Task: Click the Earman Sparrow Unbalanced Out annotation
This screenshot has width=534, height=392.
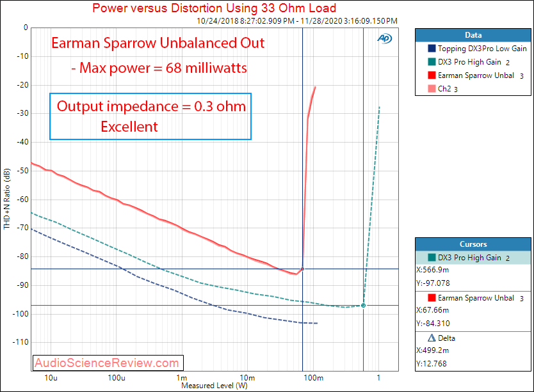Action: coord(158,43)
